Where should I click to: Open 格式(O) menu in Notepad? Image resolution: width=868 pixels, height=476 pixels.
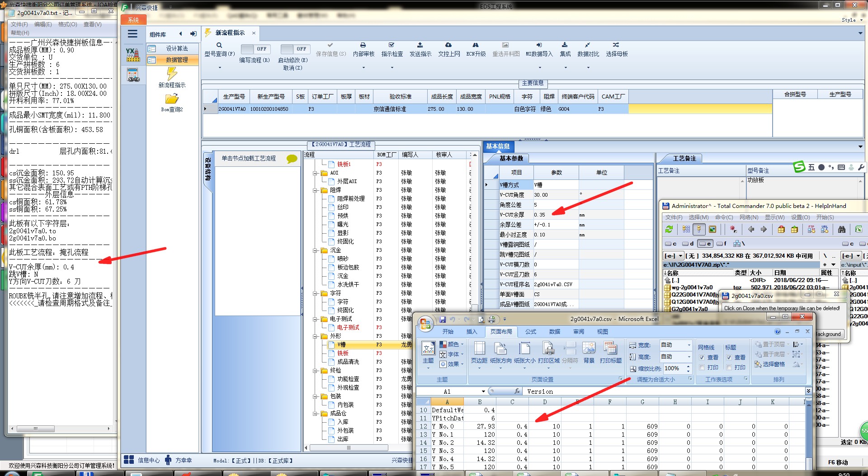[x=68, y=24]
